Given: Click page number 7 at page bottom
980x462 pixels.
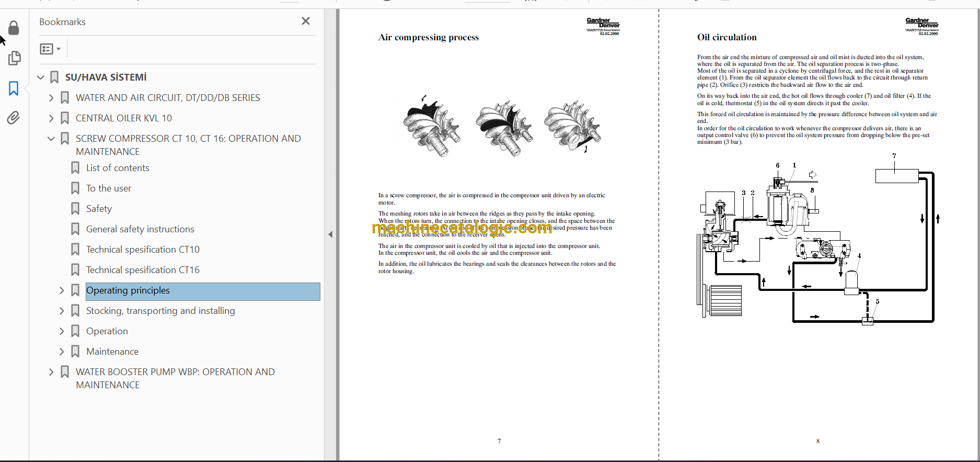Looking at the screenshot, I should coord(499,441).
